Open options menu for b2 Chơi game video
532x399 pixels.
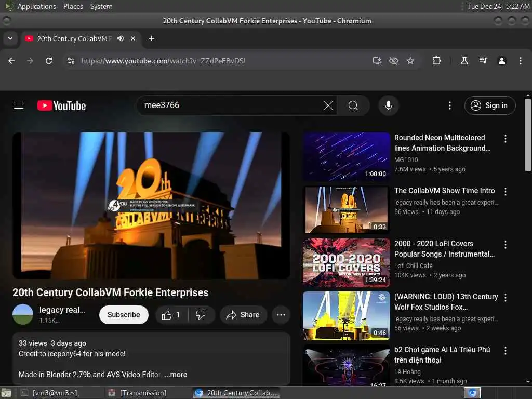point(505,351)
